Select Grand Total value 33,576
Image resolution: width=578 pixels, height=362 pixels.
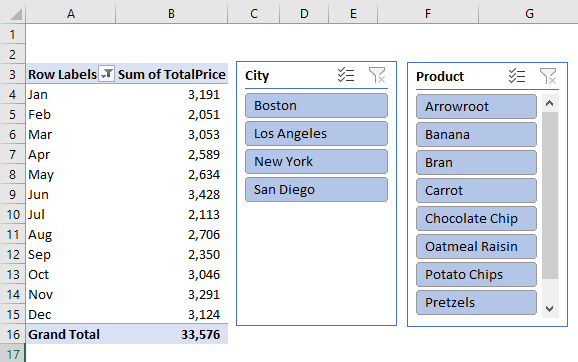click(172, 334)
